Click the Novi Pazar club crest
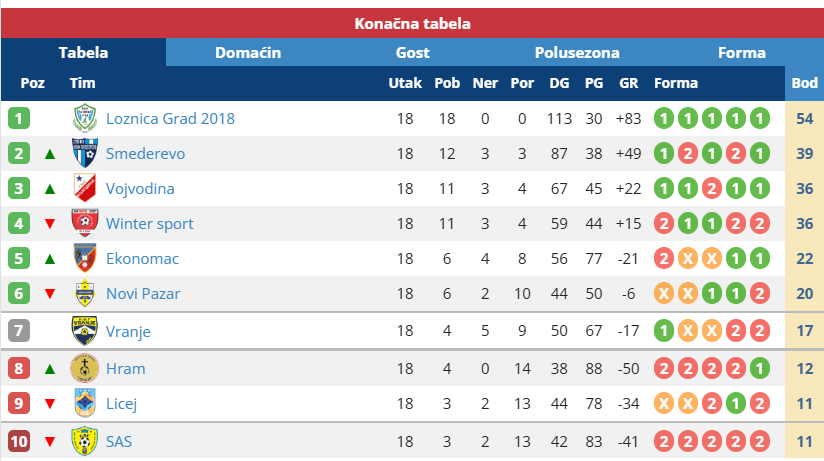Viewport: 824px width, 461px height. pyautogui.click(x=85, y=294)
